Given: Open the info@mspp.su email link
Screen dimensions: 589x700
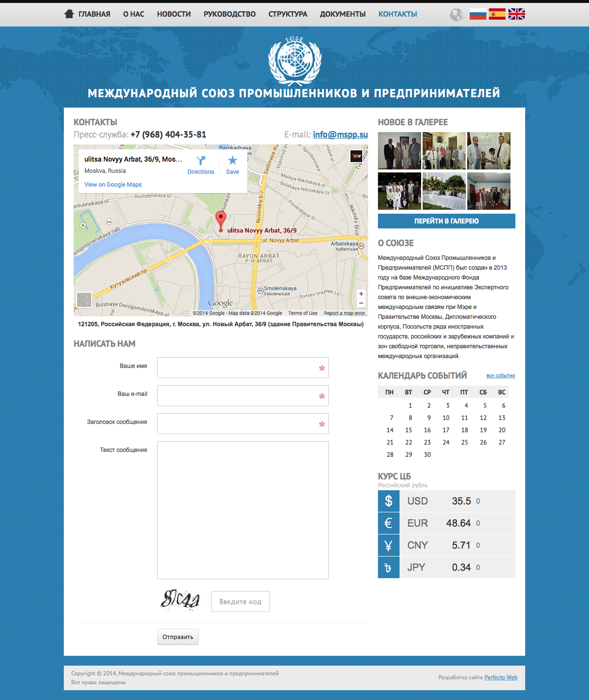Looking at the screenshot, I should coord(340,135).
